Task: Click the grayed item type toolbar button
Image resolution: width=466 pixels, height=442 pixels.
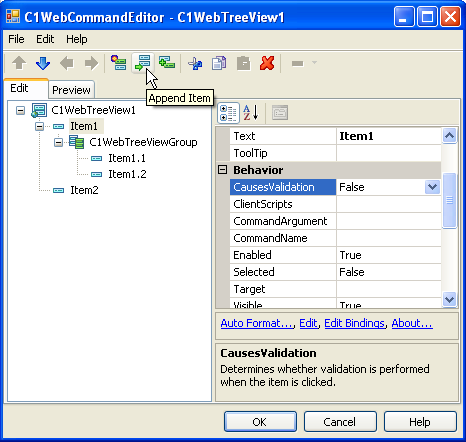Action: pos(297,63)
